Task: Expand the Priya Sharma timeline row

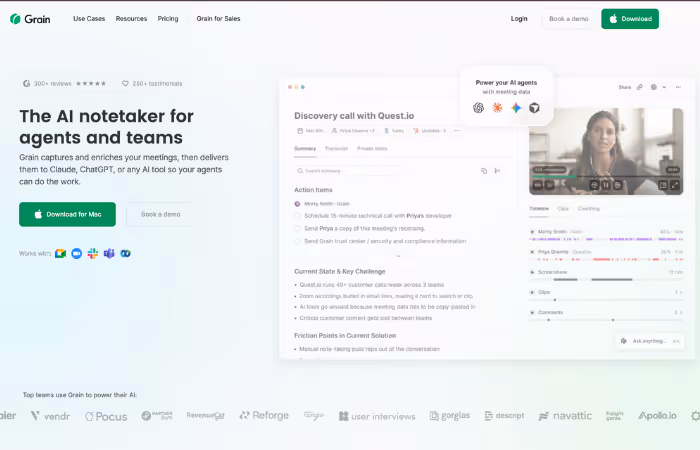Action: 532,252
